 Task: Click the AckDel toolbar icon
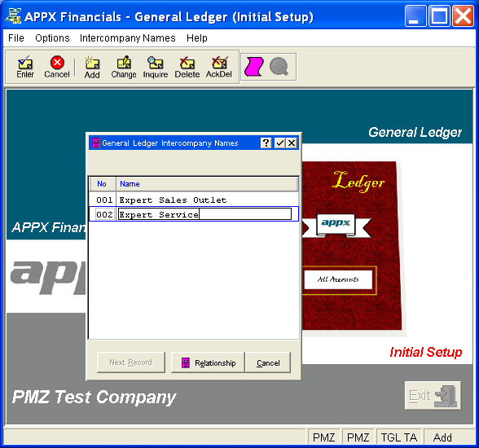[218, 67]
